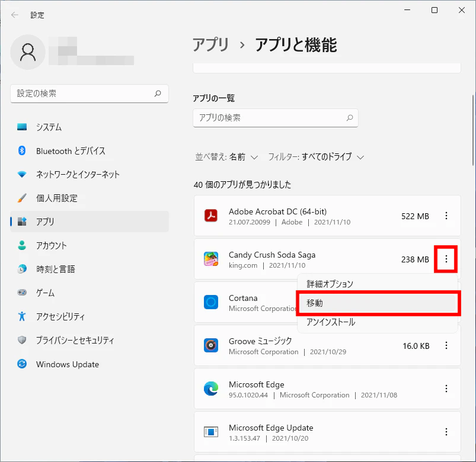The height and width of the screenshot is (462, 476).
Task: Maximize the 設定 window
Action: coord(435,10)
